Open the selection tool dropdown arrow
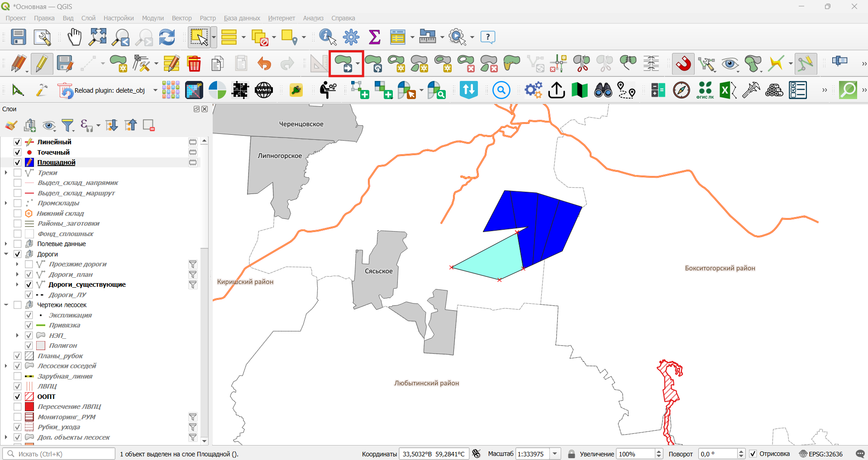 (214, 37)
